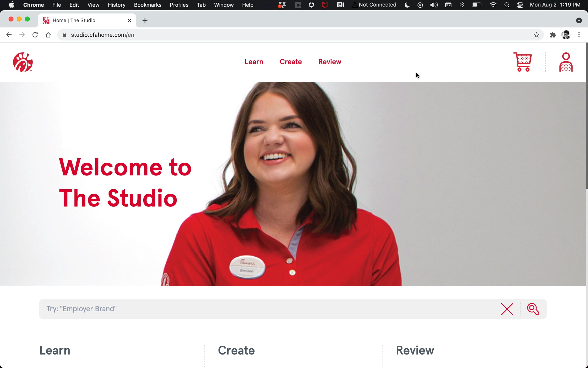Open the Chrome profile avatar menu

point(566,35)
